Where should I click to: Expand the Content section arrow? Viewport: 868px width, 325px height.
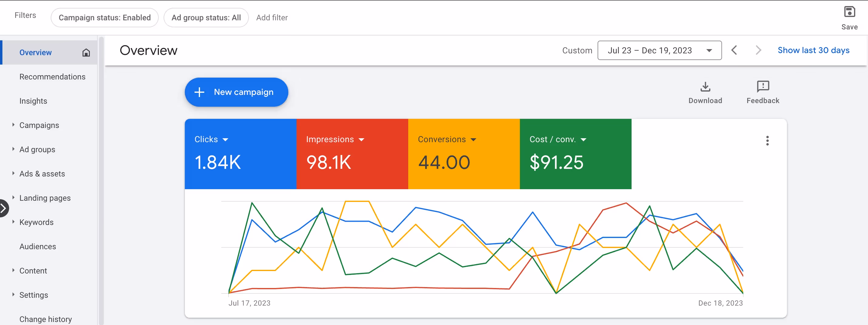[13, 270]
